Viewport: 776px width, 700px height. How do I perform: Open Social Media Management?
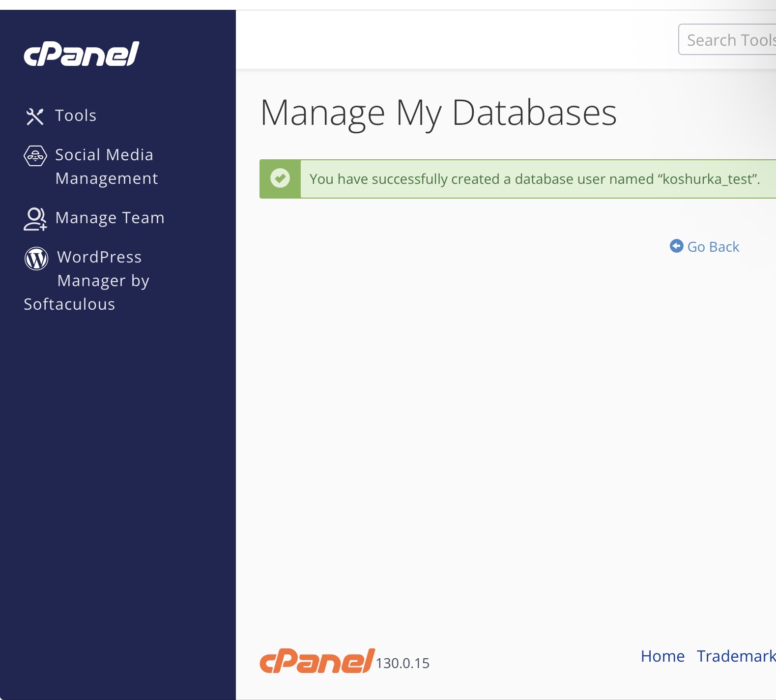pos(106,167)
